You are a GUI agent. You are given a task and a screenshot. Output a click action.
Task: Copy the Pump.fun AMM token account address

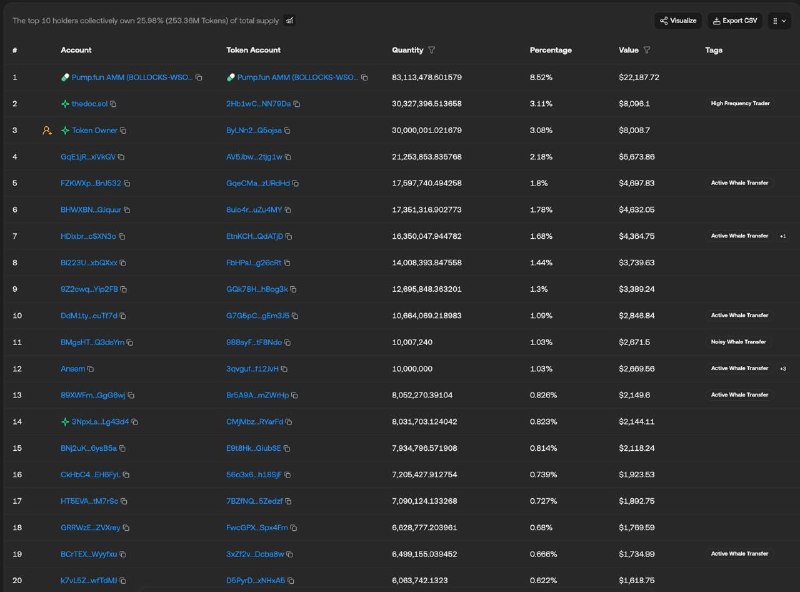coord(364,78)
